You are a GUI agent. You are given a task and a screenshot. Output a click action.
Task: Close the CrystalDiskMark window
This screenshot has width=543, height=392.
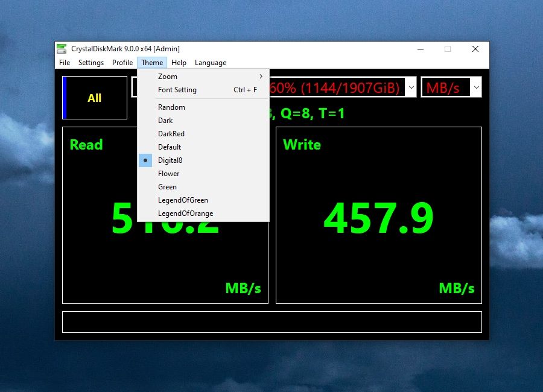pos(475,49)
